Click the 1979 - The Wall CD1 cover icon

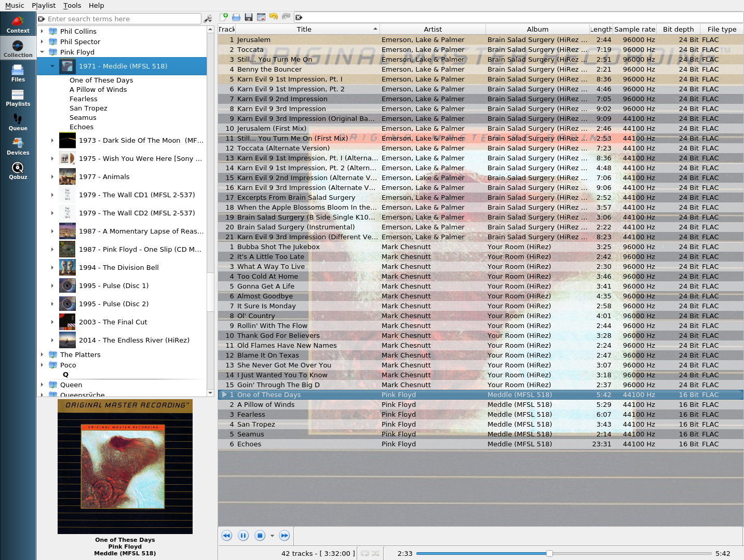(67, 195)
